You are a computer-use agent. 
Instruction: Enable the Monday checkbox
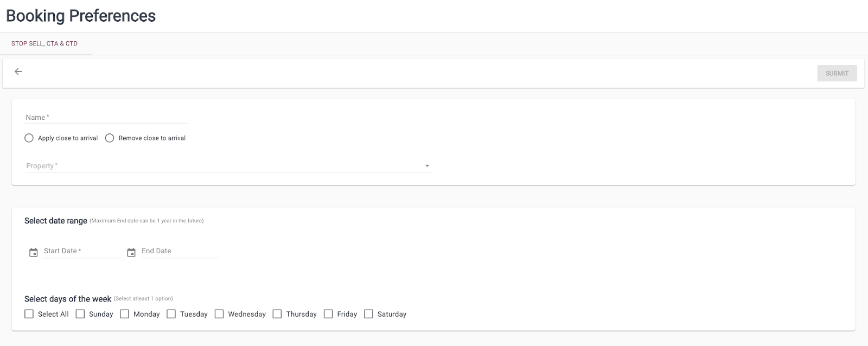pos(125,314)
